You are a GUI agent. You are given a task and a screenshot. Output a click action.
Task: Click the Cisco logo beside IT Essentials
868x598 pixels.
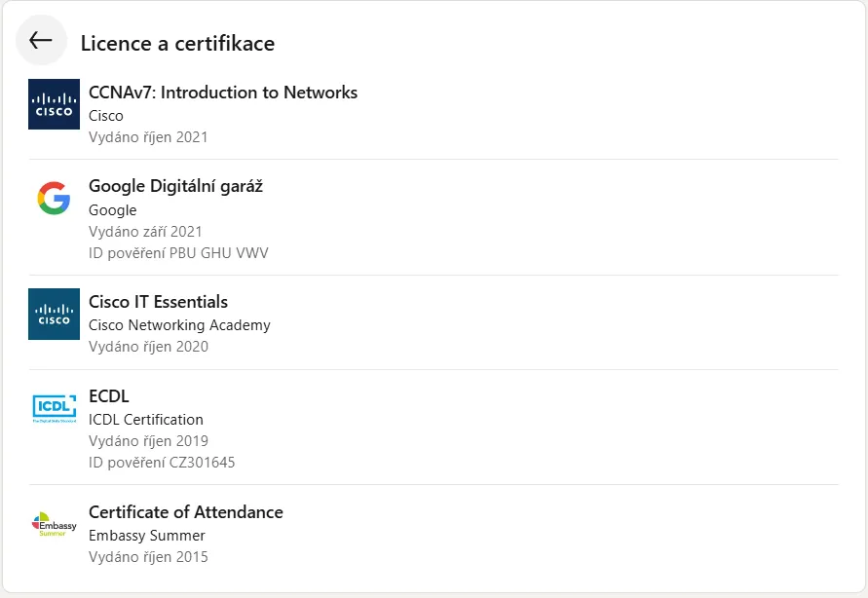tap(54, 314)
